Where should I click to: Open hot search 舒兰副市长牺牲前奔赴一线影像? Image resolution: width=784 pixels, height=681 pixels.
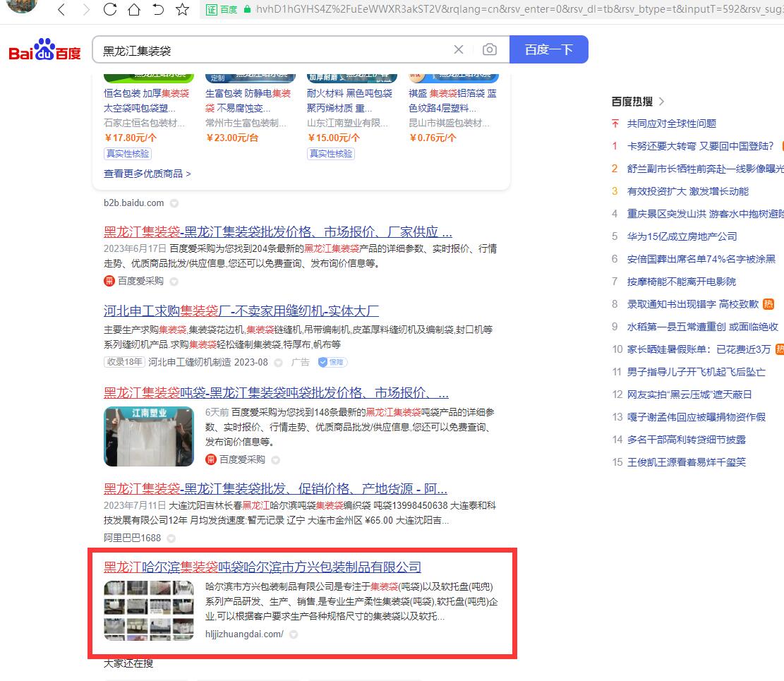click(x=705, y=169)
